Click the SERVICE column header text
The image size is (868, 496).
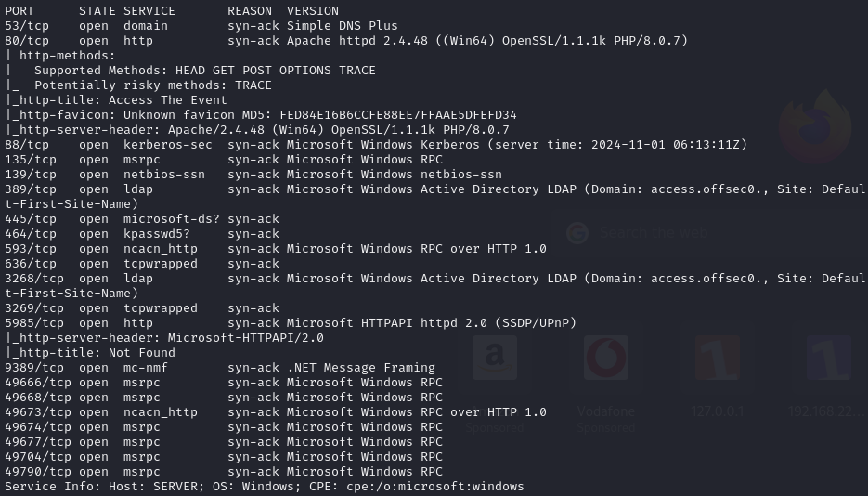tap(149, 11)
